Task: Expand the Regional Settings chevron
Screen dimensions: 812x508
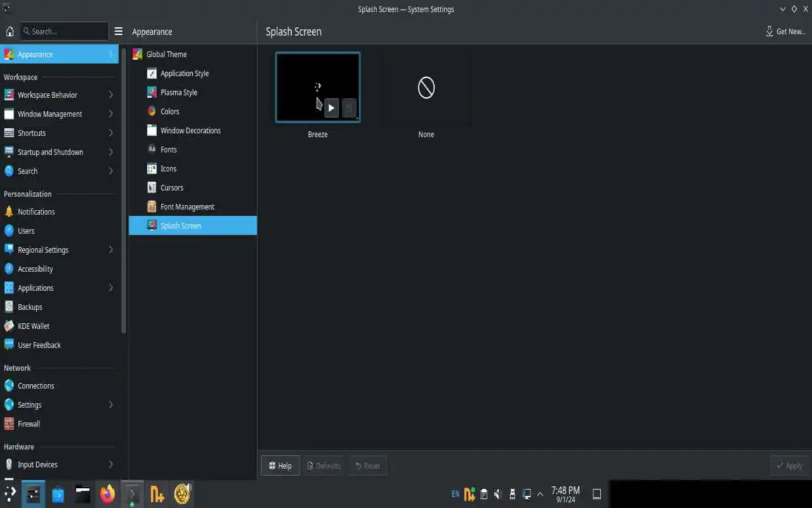Action: (110, 250)
